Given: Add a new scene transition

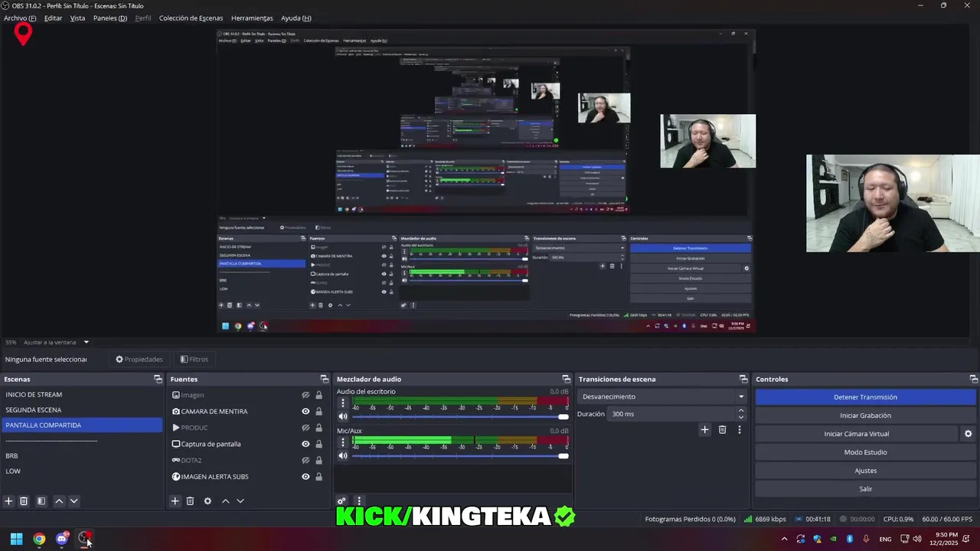Looking at the screenshot, I should [704, 430].
